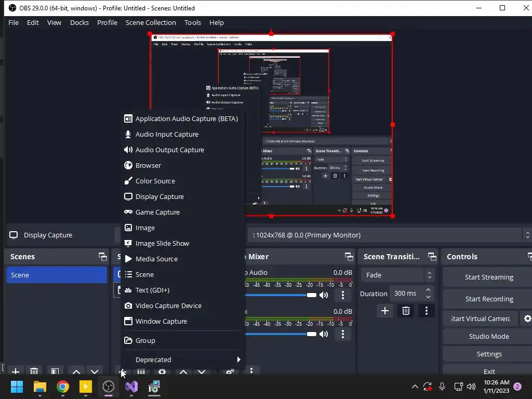This screenshot has width=532, height=399.
Task: Open the Profile menu
Action: tap(107, 23)
